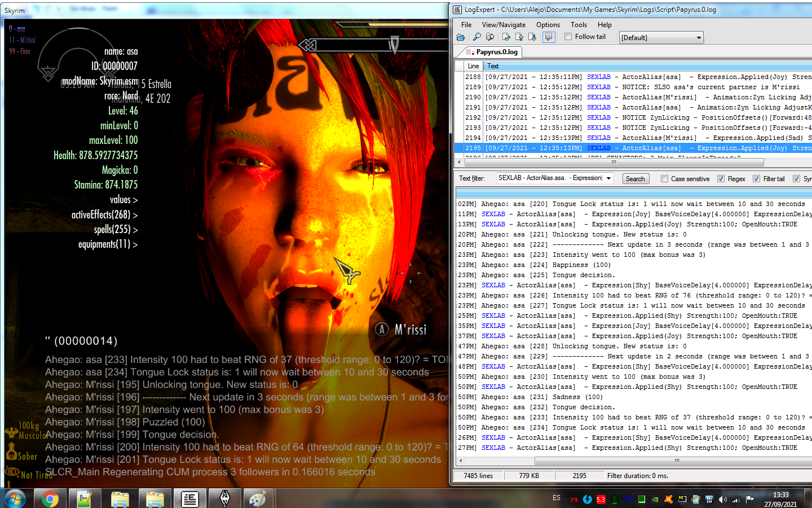Switch to Skyrim via taskbar icon

click(x=224, y=499)
